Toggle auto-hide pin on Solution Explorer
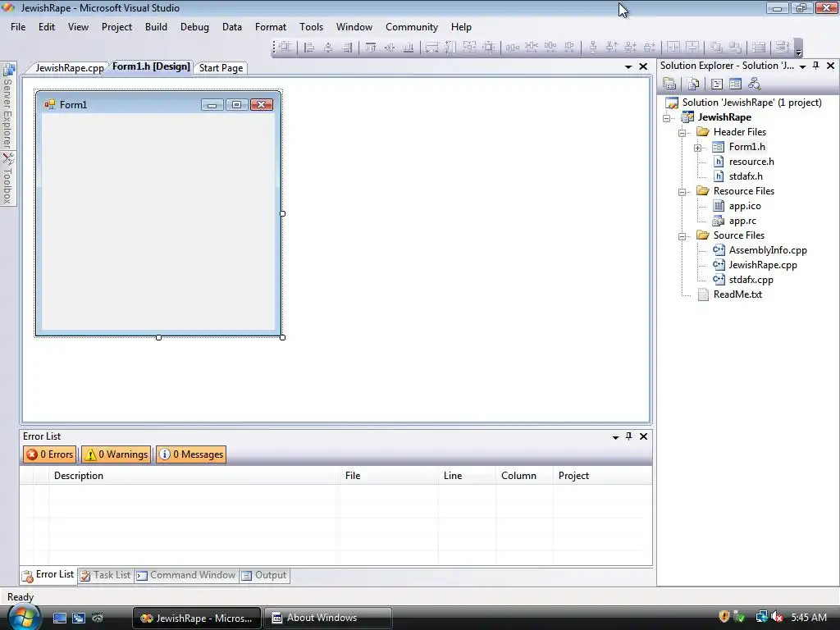This screenshot has height=630, width=840. pos(816,66)
